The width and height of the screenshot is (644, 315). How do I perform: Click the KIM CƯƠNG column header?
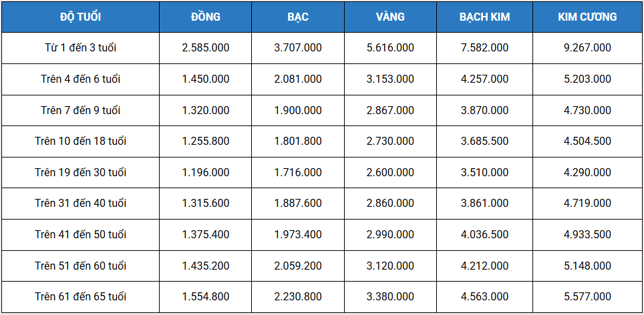click(x=587, y=17)
